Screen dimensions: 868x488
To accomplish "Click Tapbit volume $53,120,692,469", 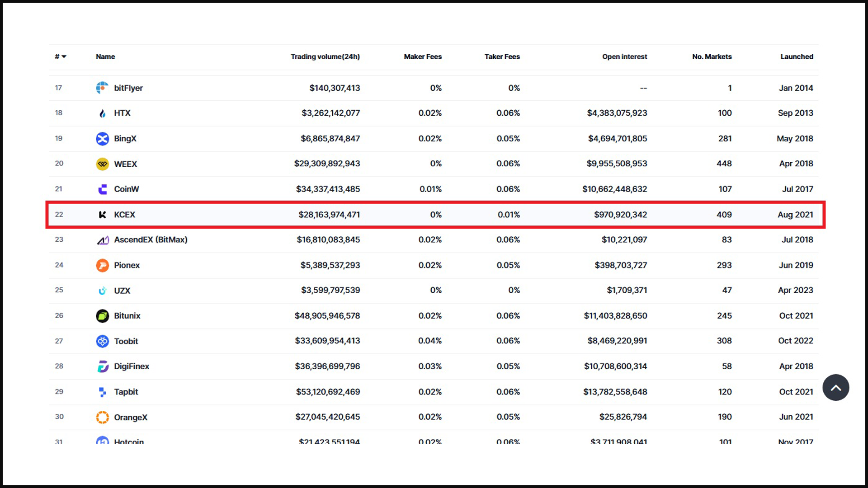I will (x=328, y=392).
